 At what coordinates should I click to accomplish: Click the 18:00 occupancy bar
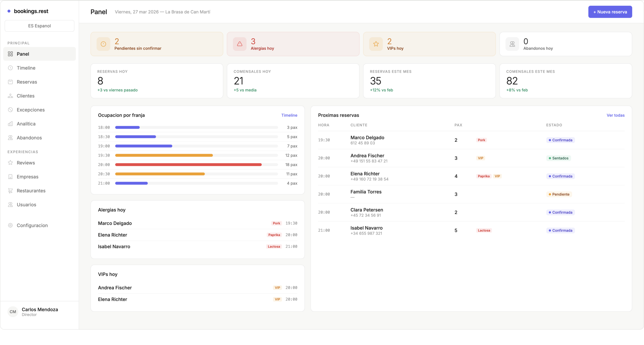click(127, 128)
